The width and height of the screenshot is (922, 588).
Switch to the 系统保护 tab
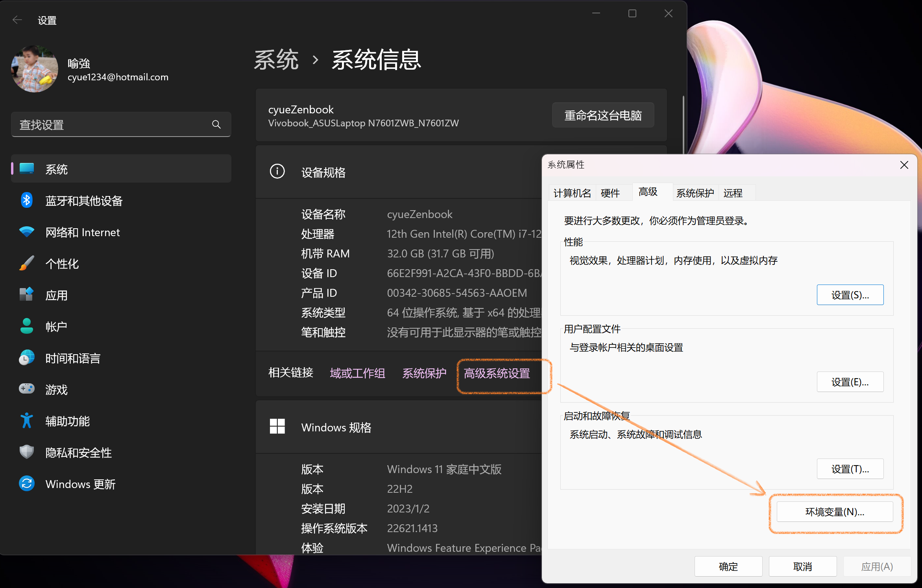[x=695, y=193]
